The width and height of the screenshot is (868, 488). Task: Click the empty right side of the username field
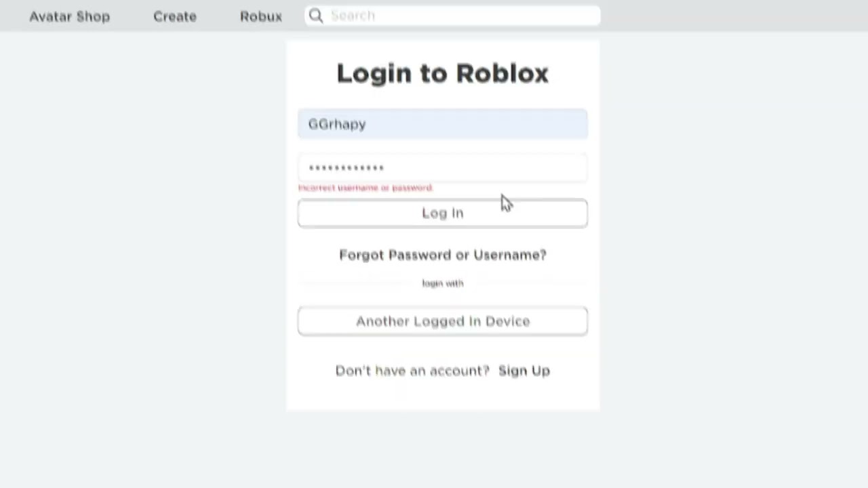(515, 124)
